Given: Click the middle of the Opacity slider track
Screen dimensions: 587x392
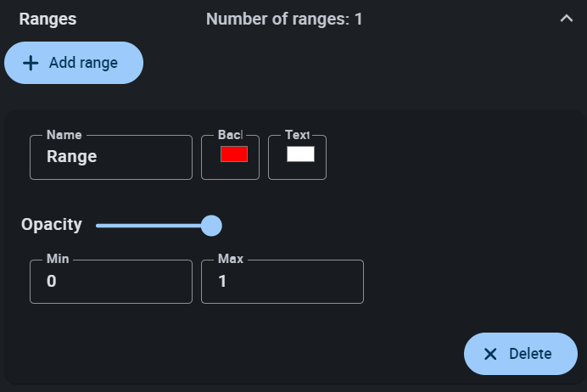Looking at the screenshot, I should click(x=153, y=226).
